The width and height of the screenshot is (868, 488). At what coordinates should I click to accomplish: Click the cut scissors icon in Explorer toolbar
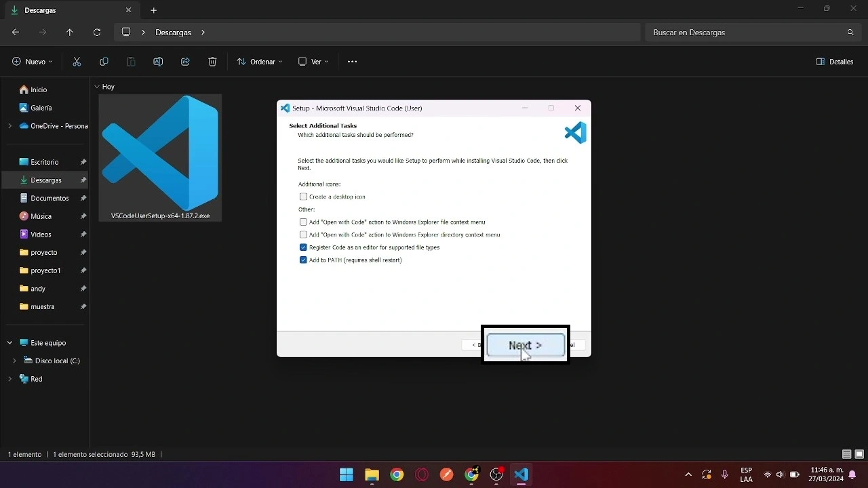click(77, 62)
